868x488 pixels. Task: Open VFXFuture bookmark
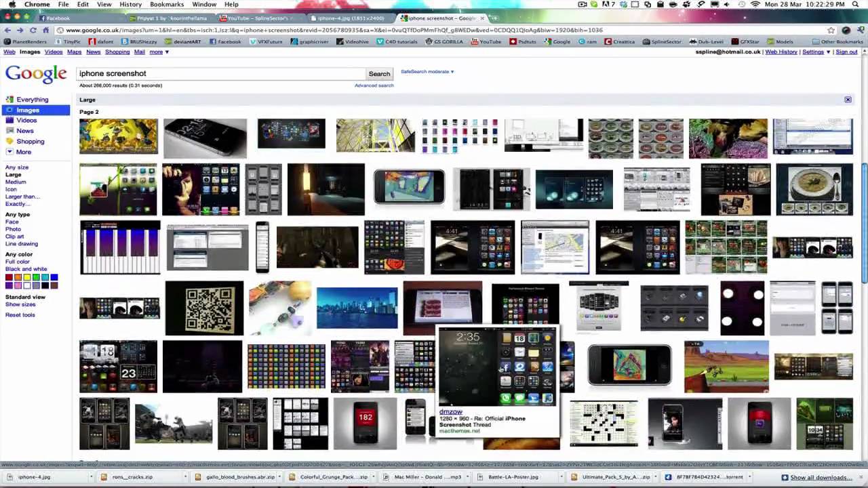tap(266, 41)
